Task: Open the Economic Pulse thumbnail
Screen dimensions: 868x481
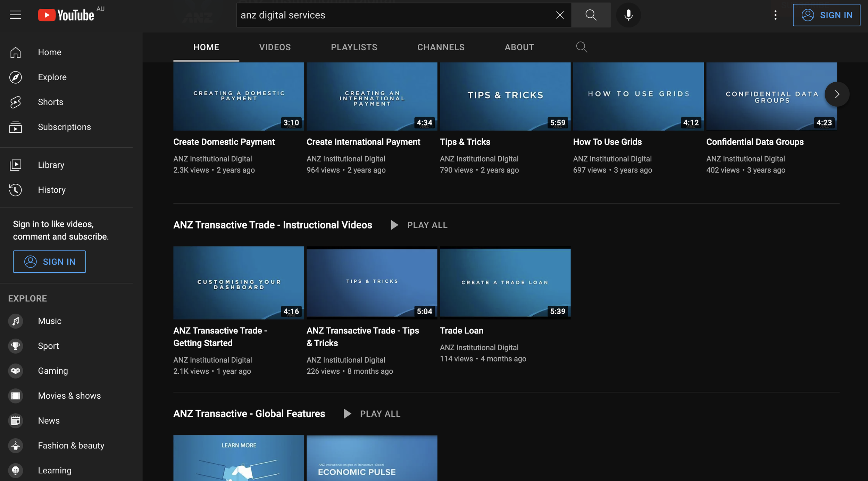Action: click(x=372, y=458)
